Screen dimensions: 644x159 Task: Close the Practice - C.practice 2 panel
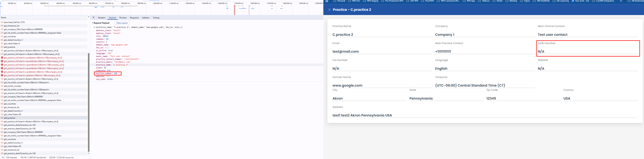[329, 10]
